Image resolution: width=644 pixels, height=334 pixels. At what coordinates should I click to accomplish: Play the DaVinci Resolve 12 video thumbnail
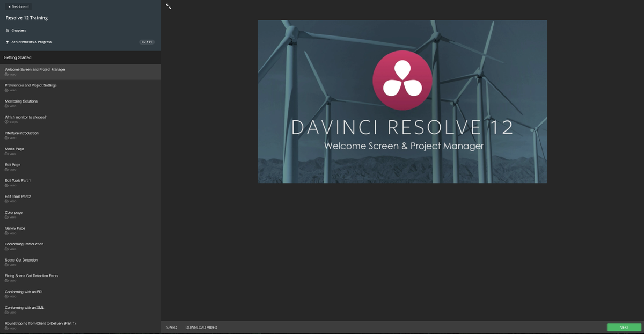coord(402,101)
